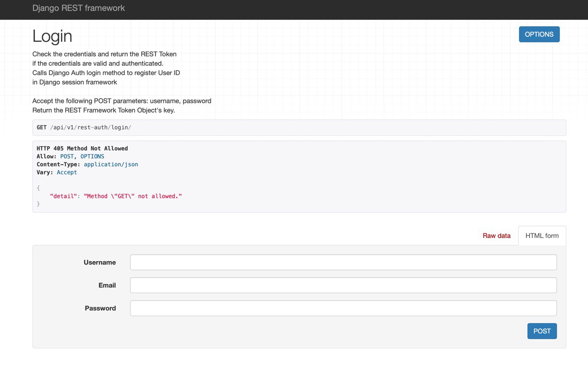Open the Django REST framework brand link

79,8
